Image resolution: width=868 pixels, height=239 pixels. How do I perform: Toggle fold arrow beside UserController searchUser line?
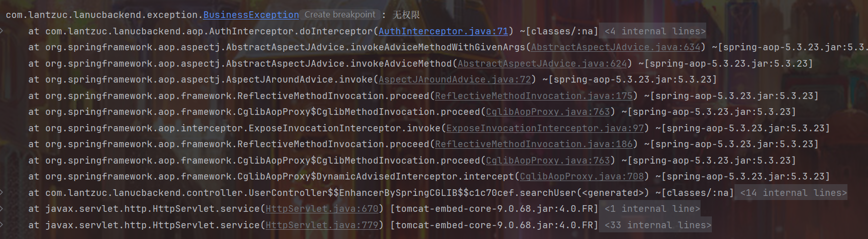pos(2,193)
